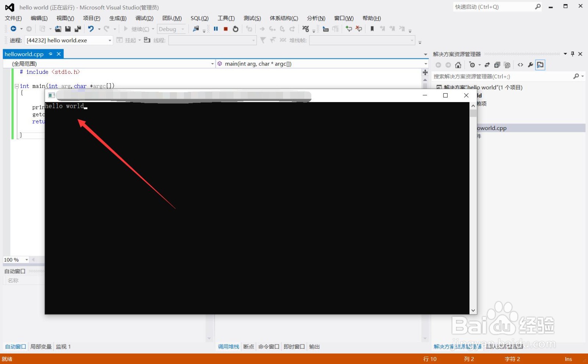The image size is (588, 364).
Task: Click the Quick Launch search magnifier
Action: tap(538, 7)
